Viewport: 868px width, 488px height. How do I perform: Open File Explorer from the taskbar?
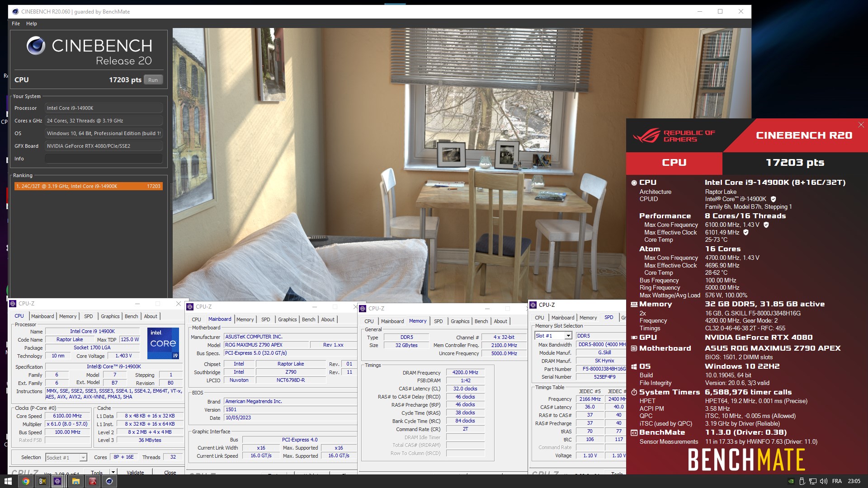[75, 481]
